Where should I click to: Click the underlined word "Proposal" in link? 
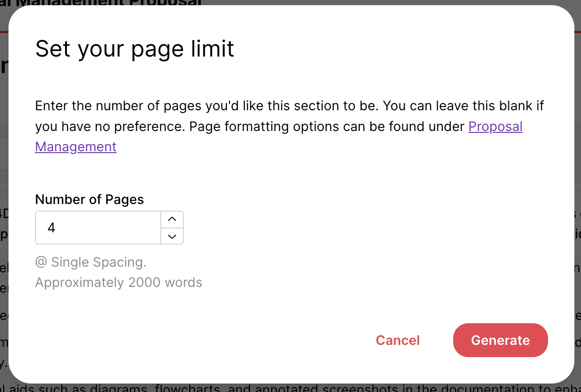tap(495, 127)
